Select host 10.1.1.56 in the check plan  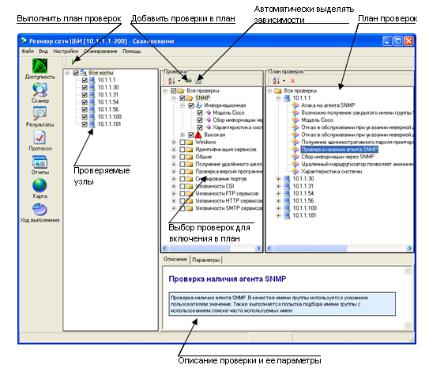point(303,201)
